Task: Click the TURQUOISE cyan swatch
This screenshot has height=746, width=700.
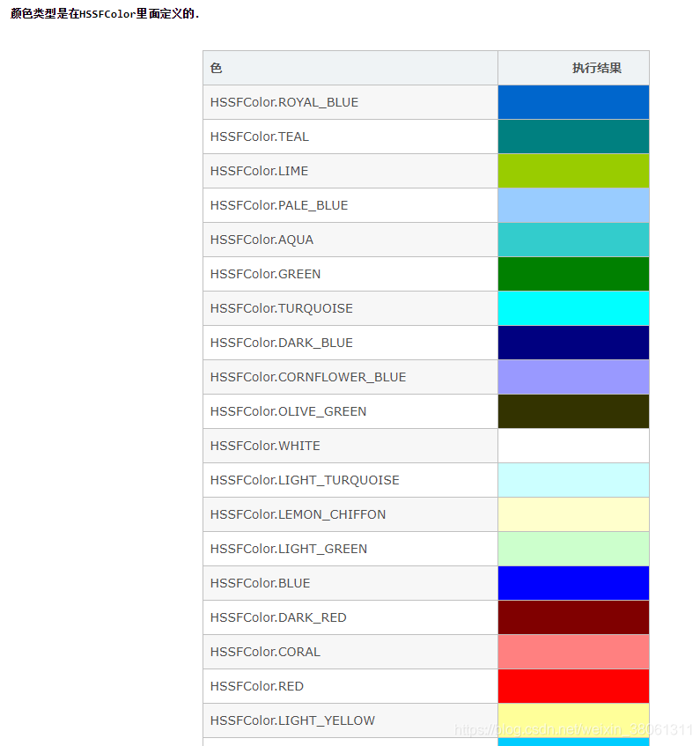Action: coord(573,308)
